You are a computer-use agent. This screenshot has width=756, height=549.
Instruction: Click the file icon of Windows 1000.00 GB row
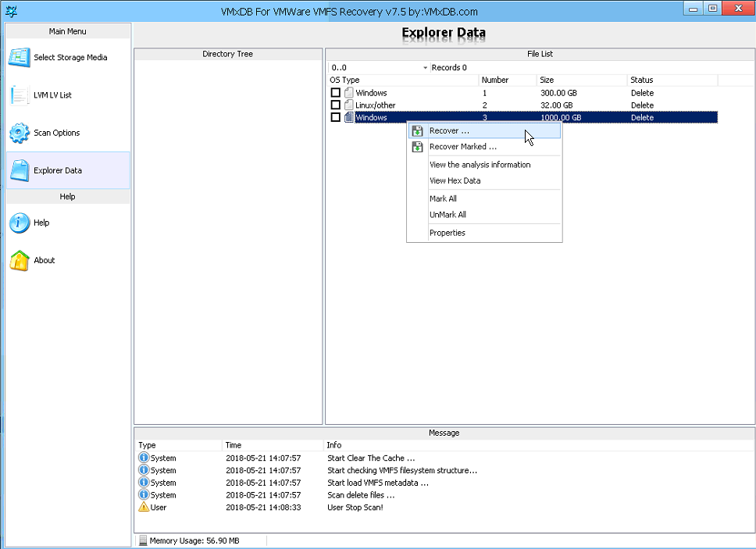[x=349, y=117]
